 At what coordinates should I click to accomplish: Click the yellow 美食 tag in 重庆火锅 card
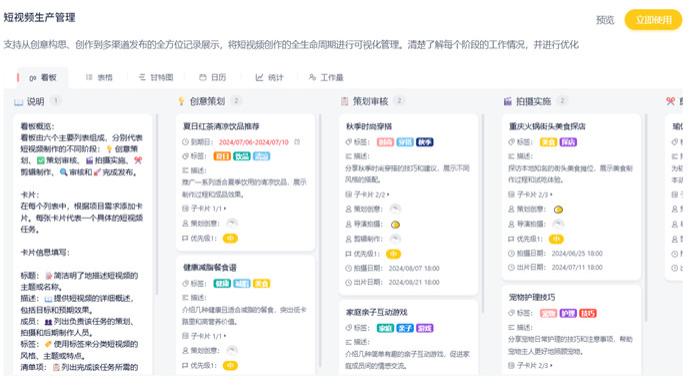[x=548, y=142]
